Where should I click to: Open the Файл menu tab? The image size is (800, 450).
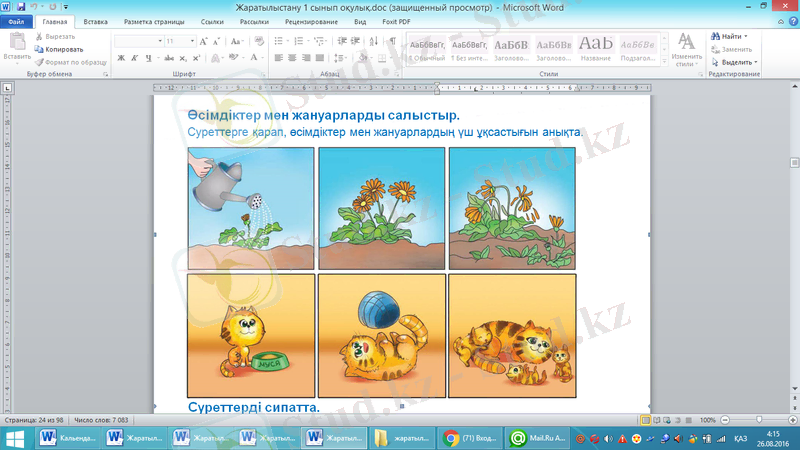17,20
